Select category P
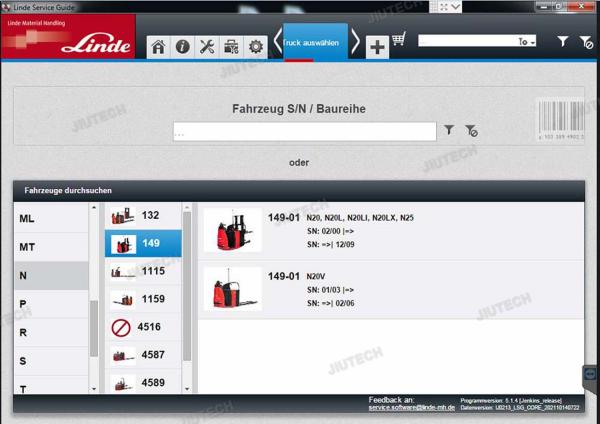Image resolution: width=600 pixels, height=424 pixels. [51, 304]
